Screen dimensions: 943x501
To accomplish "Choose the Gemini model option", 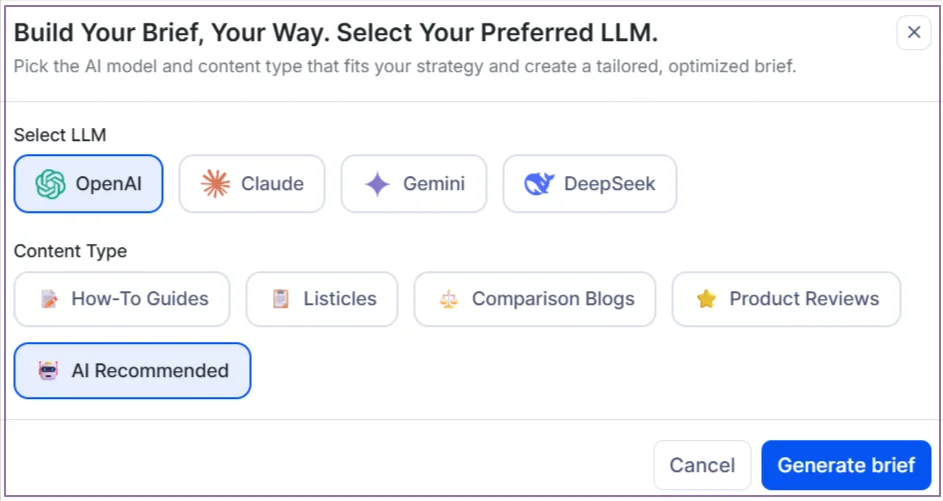I will click(x=414, y=184).
